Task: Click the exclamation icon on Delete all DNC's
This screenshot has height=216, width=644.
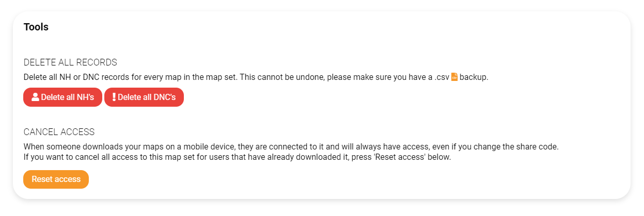Action: pos(114,97)
